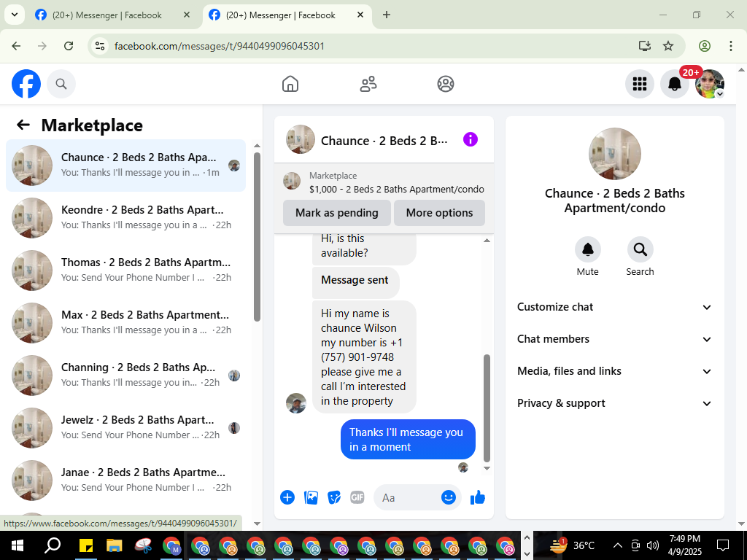
Task: Open File Explorer from the taskbar
Action: click(x=115, y=545)
